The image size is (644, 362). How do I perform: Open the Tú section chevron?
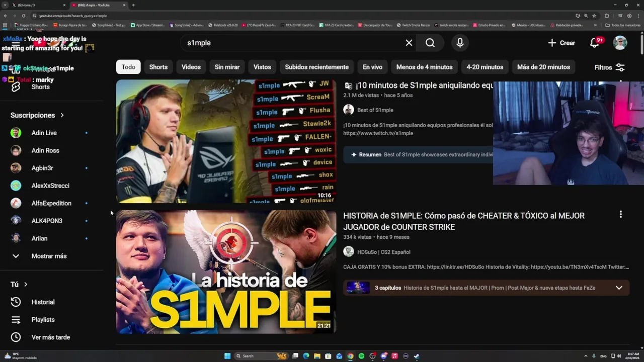[26, 285]
